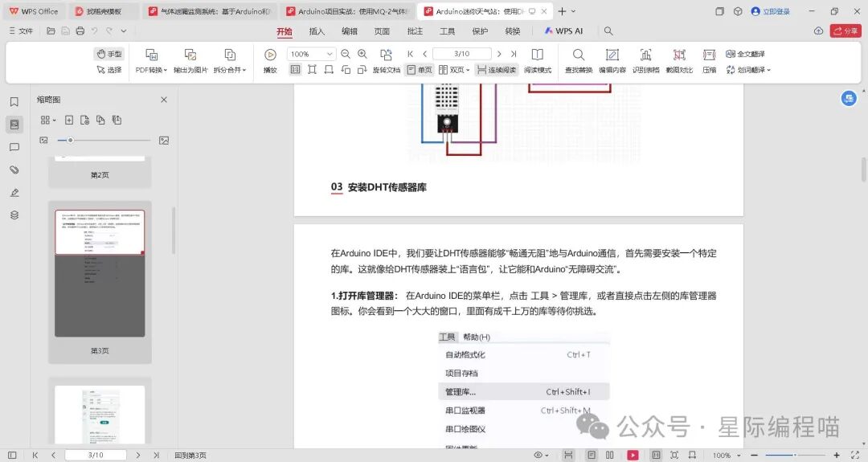Go to next page in ribbon
The image size is (868, 462).
point(499,54)
